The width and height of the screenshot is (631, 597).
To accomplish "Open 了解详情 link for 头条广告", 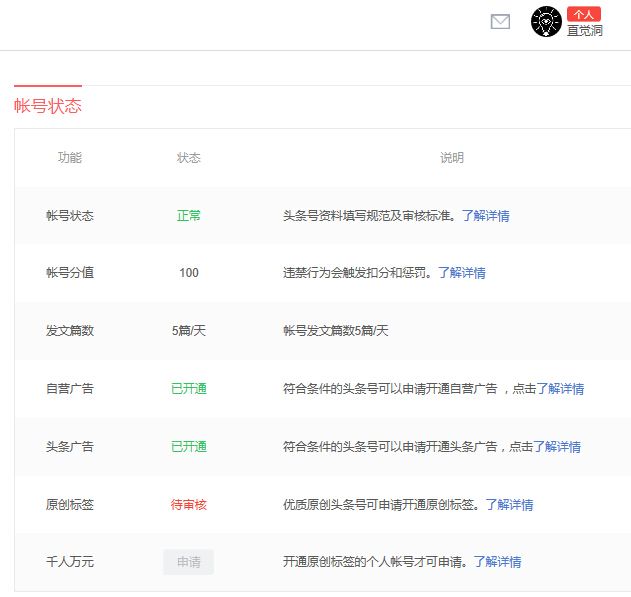I will click(557, 447).
